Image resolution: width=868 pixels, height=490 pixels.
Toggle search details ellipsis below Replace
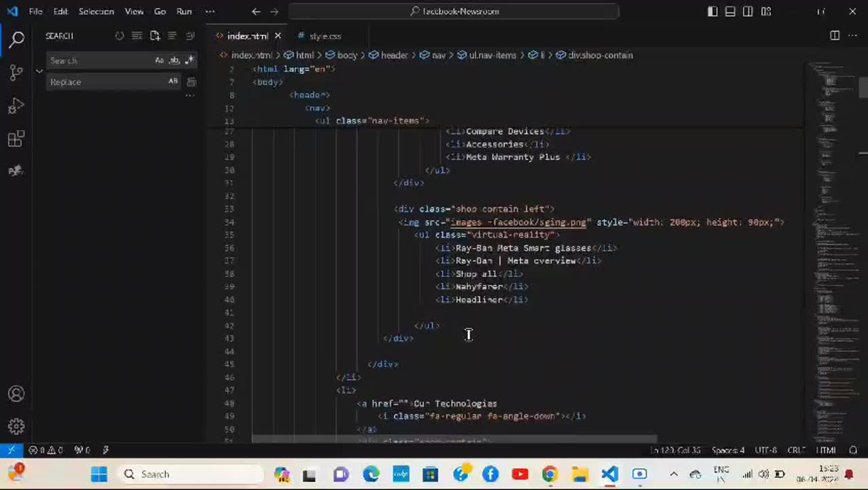(190, 95)
